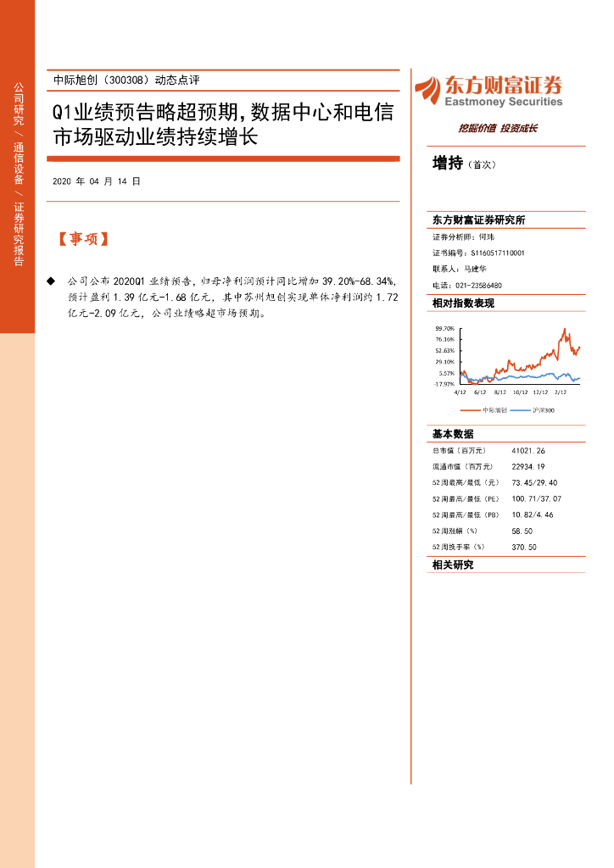
Task: Click the total market value '41021.26'
Action: tap(528, 451)
